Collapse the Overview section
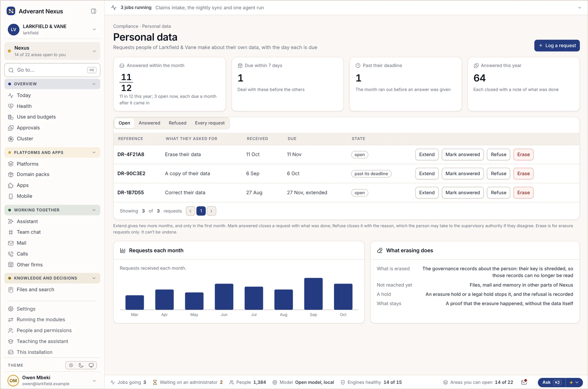 point(52,84)
